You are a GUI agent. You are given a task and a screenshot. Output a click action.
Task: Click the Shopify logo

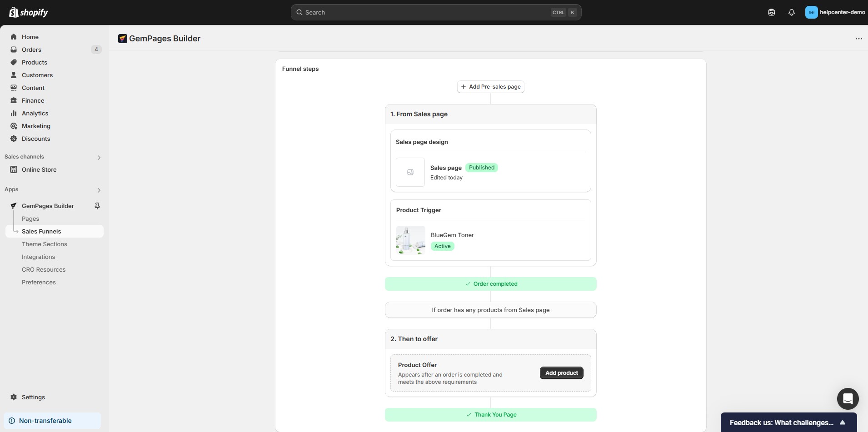coord(29,12)
